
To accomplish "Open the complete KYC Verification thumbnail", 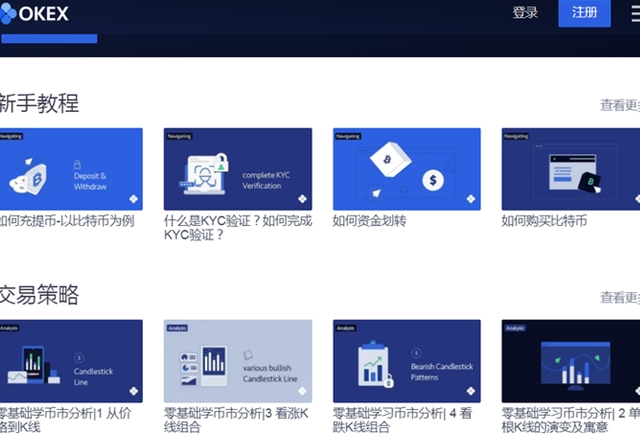I will coord(238,168).
